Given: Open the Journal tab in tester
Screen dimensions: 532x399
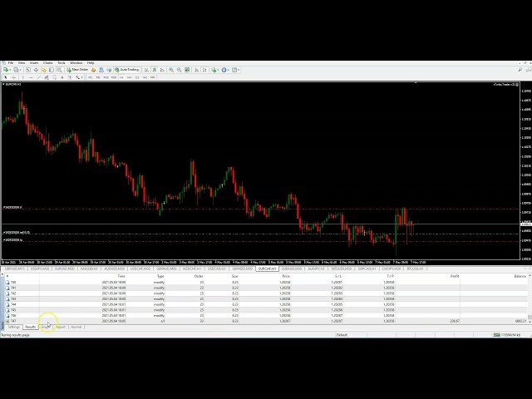Looking at the screenshot, I should [76, 327].
